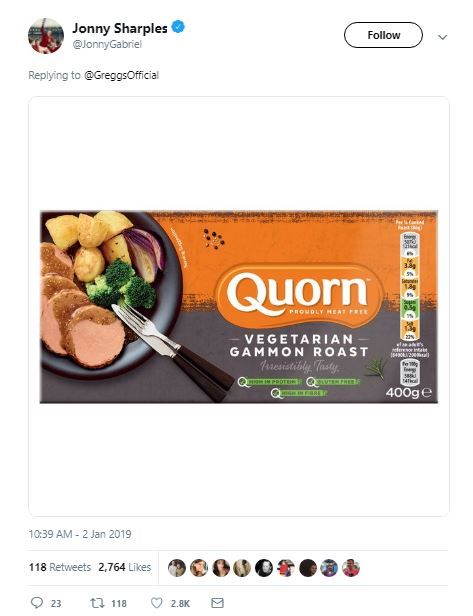Click the blue verified badge

click(178, 27)
